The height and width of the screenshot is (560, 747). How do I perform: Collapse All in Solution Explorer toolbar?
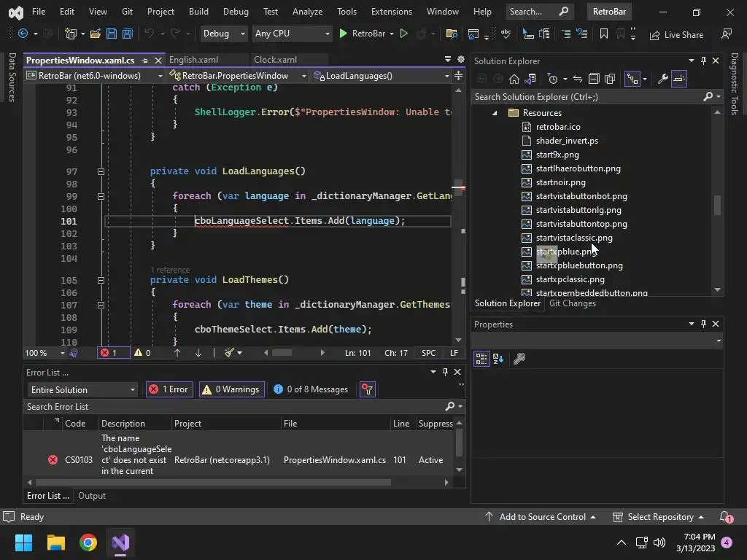click(594, 79)
